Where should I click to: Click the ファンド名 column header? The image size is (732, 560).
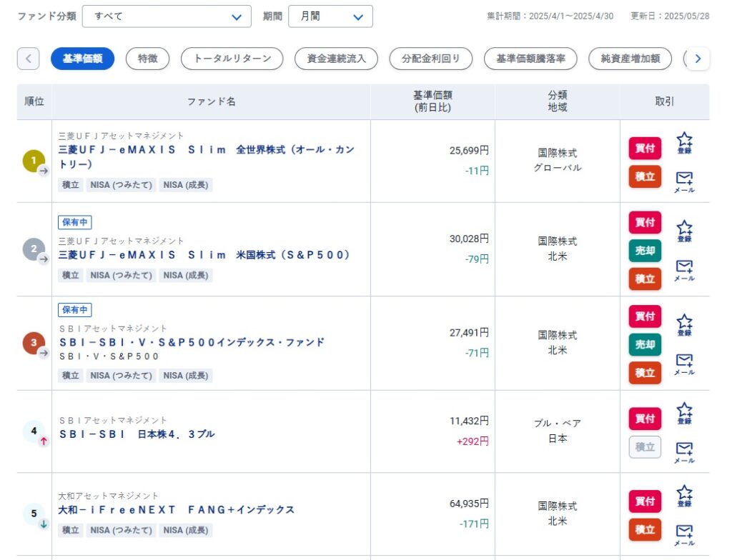(211, 101)
